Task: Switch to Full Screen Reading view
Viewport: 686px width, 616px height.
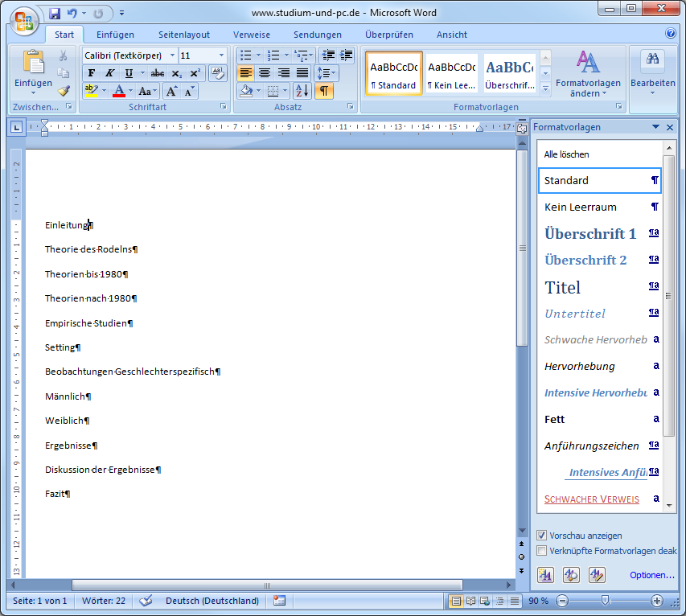Action: click(470, 601)
